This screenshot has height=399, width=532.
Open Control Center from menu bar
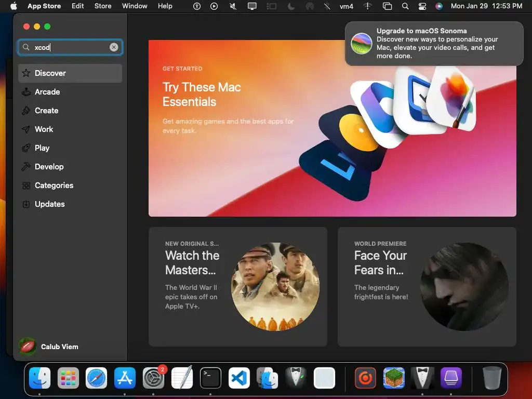point(422,6)
